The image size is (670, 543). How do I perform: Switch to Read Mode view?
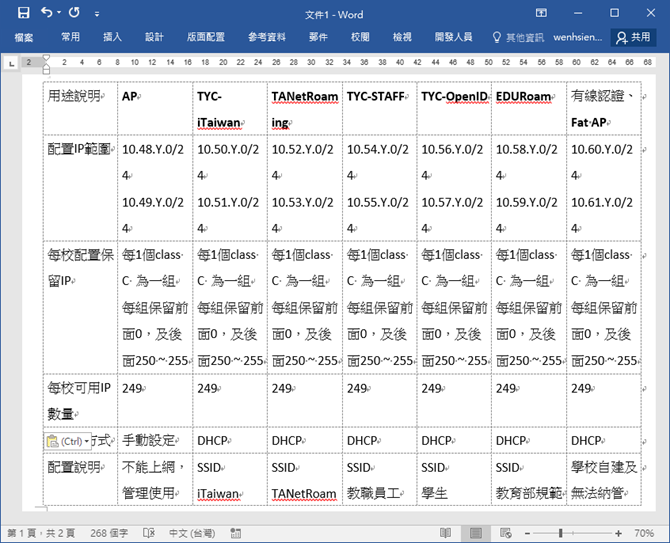(x=445, y=533)
